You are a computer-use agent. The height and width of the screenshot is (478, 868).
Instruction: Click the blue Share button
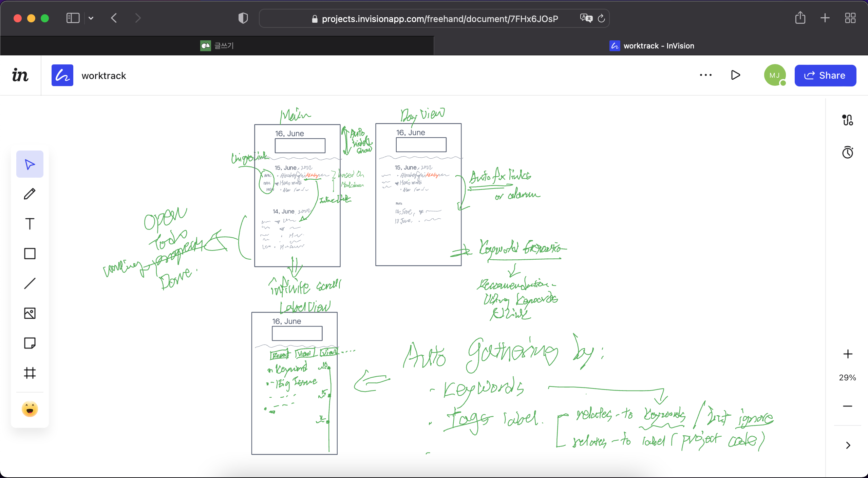click(825, 75)
